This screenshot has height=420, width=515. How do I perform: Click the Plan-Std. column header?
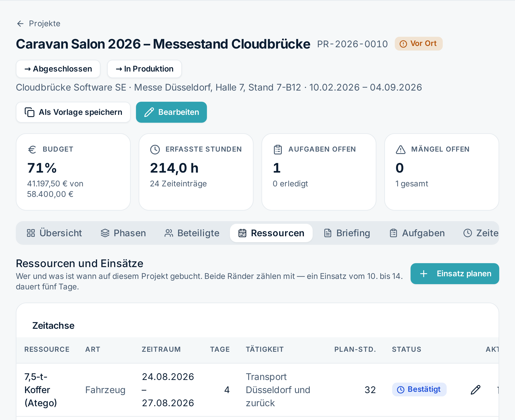355,349
